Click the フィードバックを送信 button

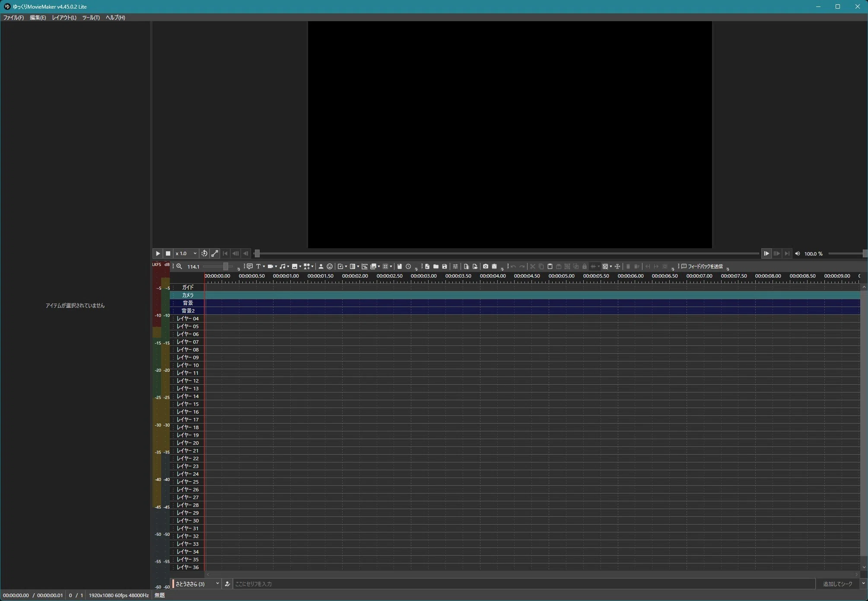coord(702,266)
